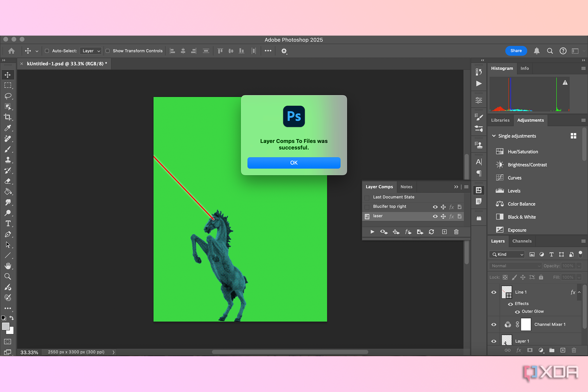Click the blue Share button

[x=516, y=51]
